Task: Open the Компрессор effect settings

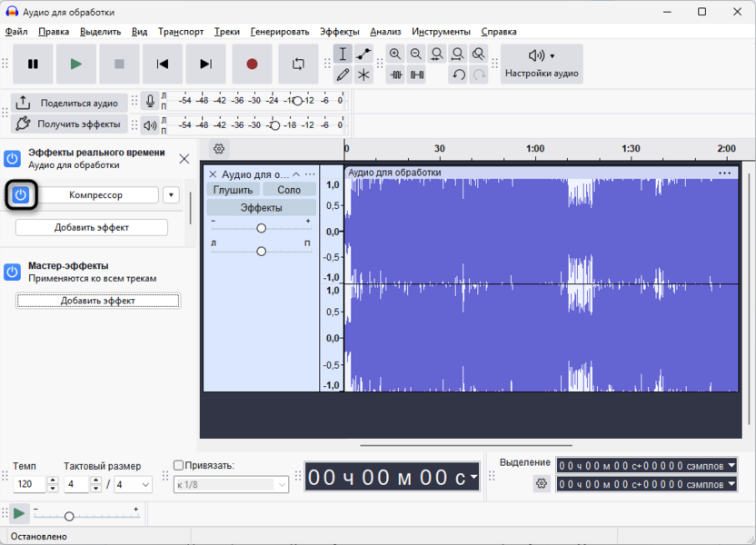Action: click(95, 195)
